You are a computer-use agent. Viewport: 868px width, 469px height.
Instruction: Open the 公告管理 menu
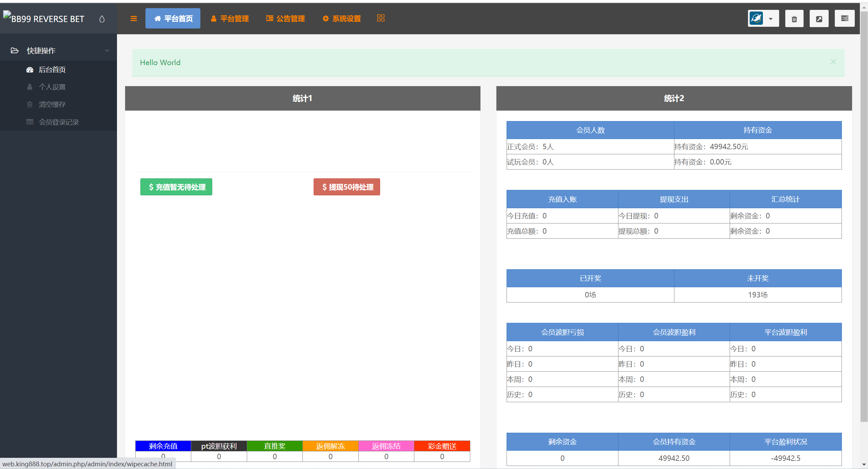pos(285,19)
